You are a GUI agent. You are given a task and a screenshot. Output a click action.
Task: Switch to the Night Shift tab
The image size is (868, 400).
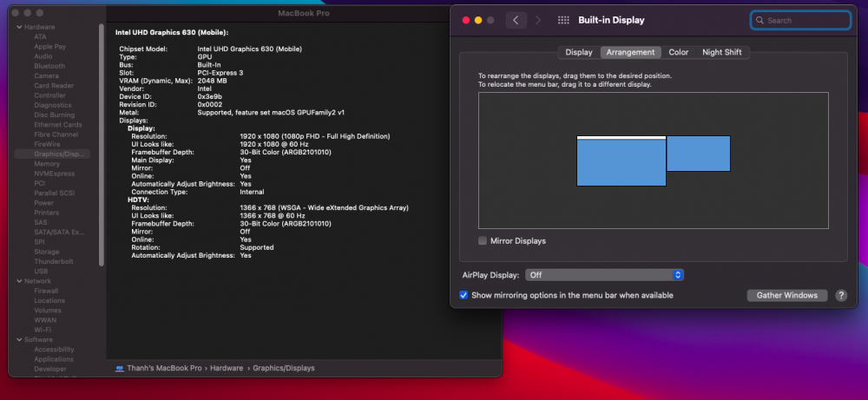tap(721, 52)
